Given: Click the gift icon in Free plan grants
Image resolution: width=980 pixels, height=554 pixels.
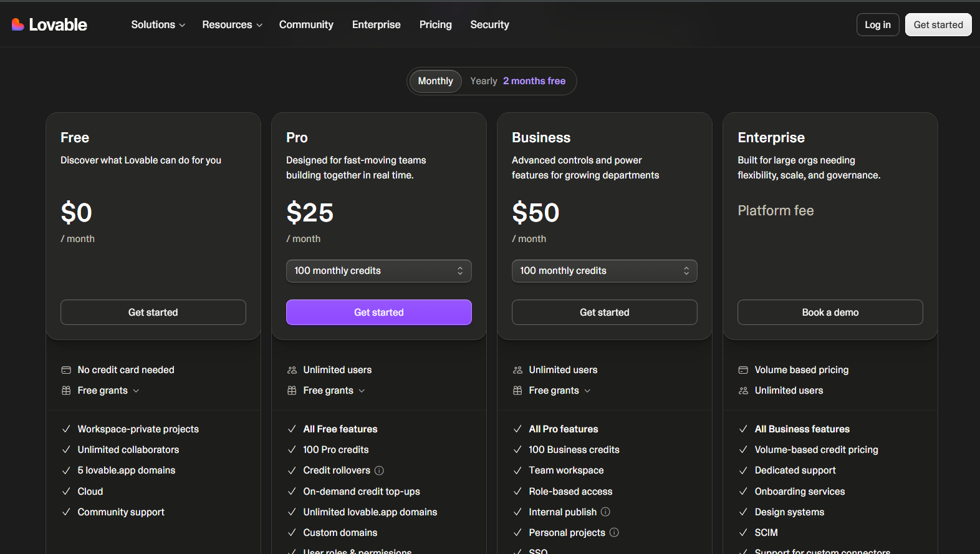Looking at the screenshot, I should [x=66, y=391].
